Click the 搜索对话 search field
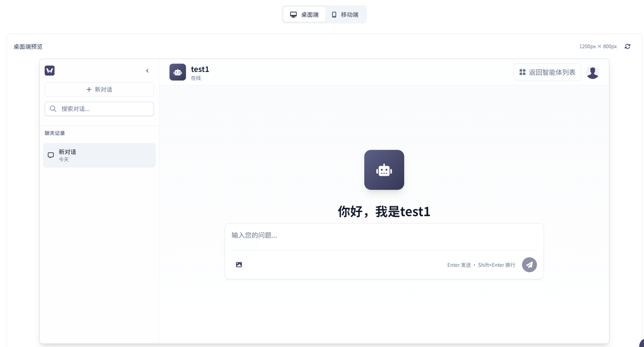 (99, 108)
